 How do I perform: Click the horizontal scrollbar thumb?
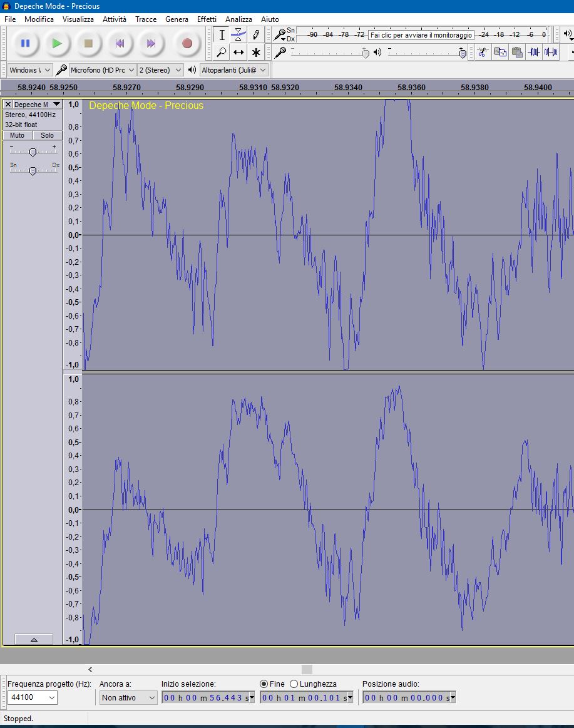(307, 669)
